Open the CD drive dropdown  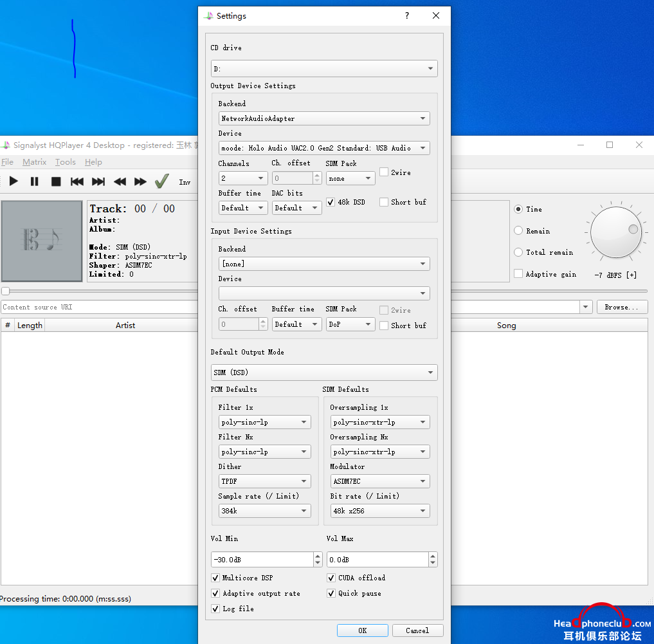click(x=324, y=68)
